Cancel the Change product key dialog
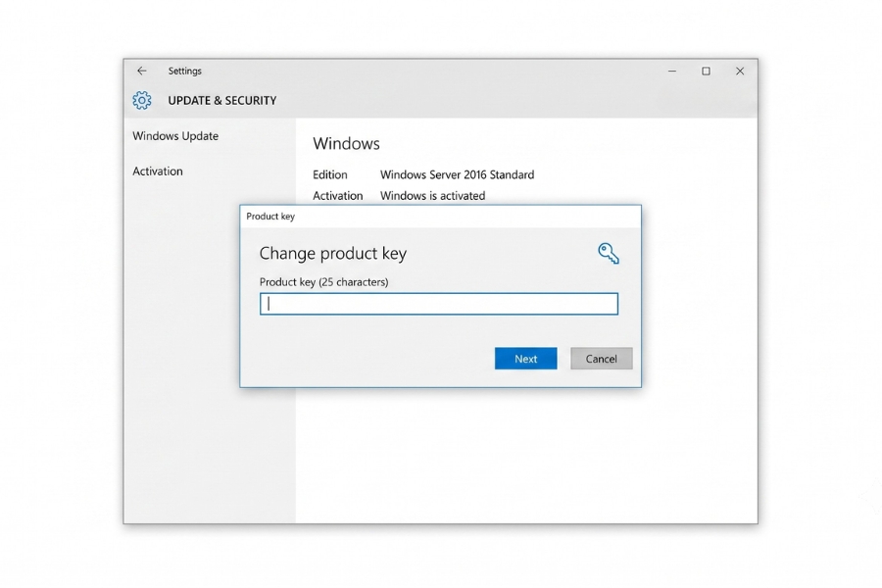Screen dimensions: 882x588 (602, 359)
